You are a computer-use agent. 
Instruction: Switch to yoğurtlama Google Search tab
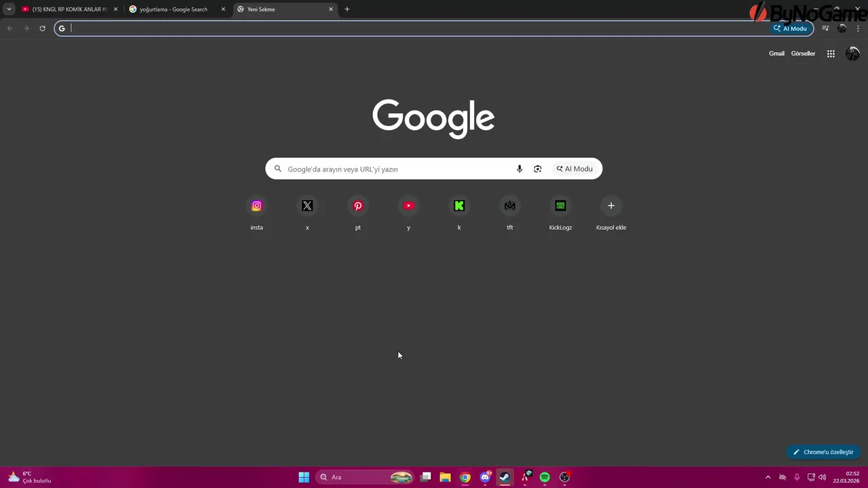(178, 9)
